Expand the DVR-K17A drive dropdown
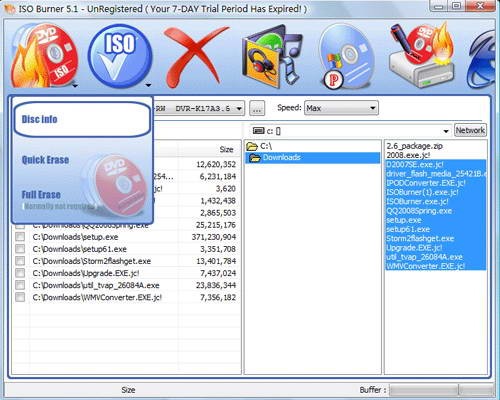Screen dimensions: 500x400 coord(239,109)
